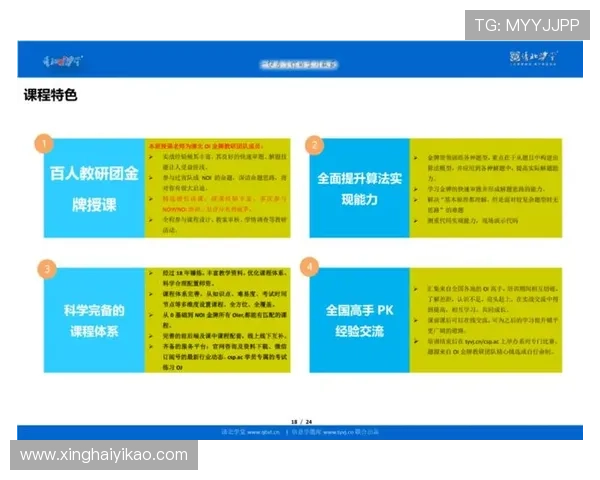This screenshot has height=480, width=600.
Task: Click the orange number 3 badge
Action: [47, 269]
